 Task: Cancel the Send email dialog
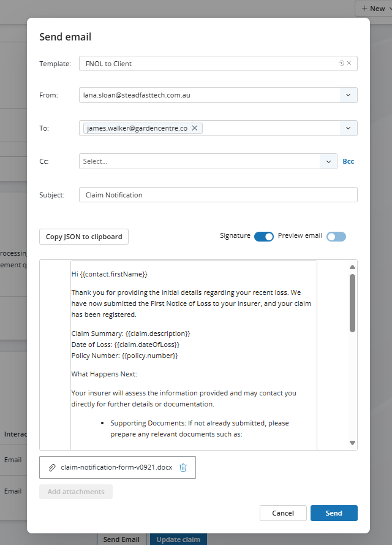tap(283, 513)
